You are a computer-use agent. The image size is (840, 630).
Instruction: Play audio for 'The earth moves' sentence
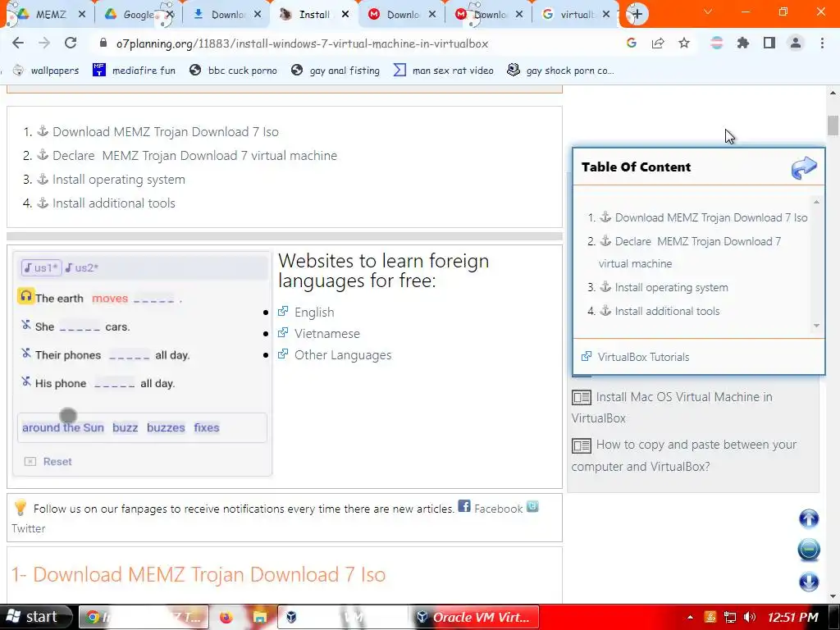(25, 295)
